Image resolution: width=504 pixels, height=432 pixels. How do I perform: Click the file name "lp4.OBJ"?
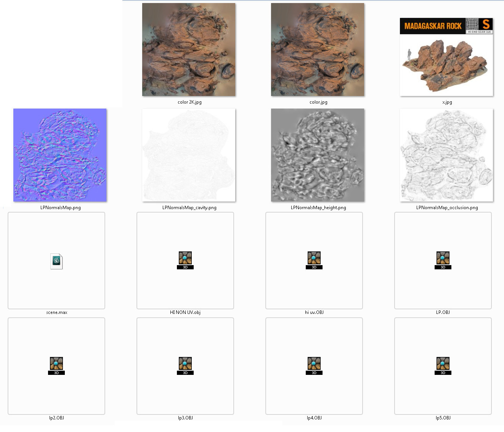(314, 418)
